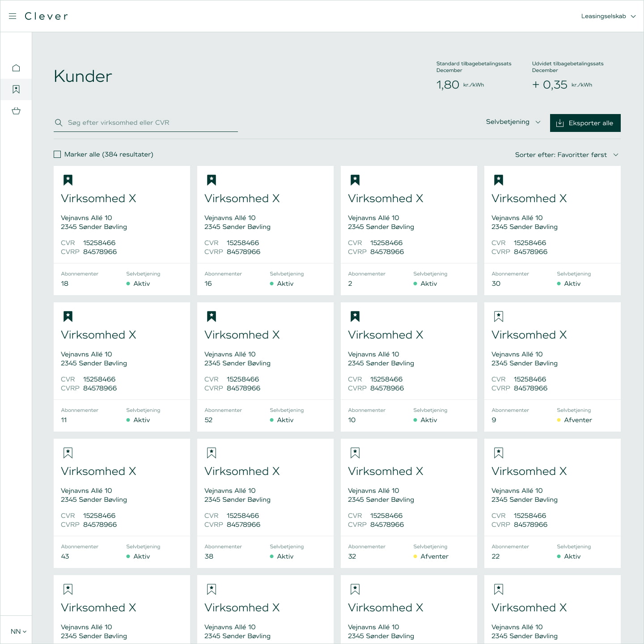Expand the NN user menu
Viewport: 644px width, 644px height.
coord(18,631)
